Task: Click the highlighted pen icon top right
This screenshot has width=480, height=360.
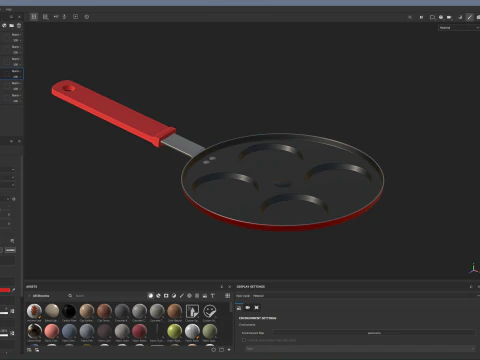Action: tap(470, 17)
